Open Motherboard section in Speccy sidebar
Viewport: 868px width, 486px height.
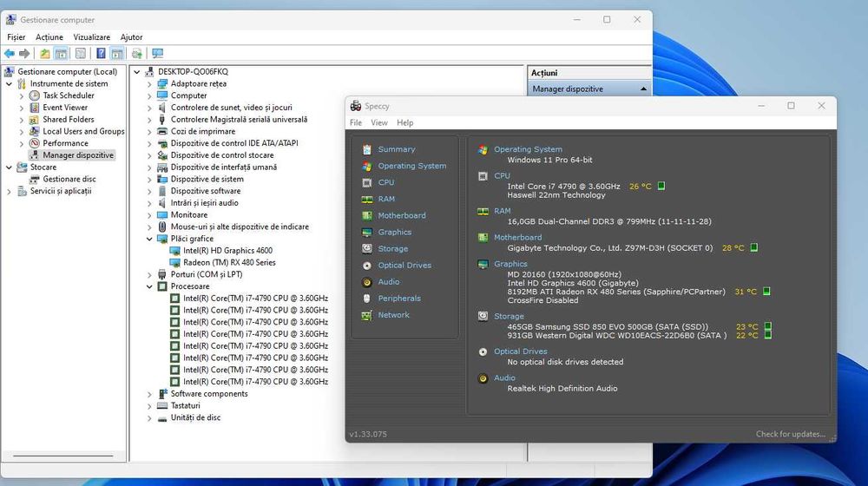(x=402, y=216)
